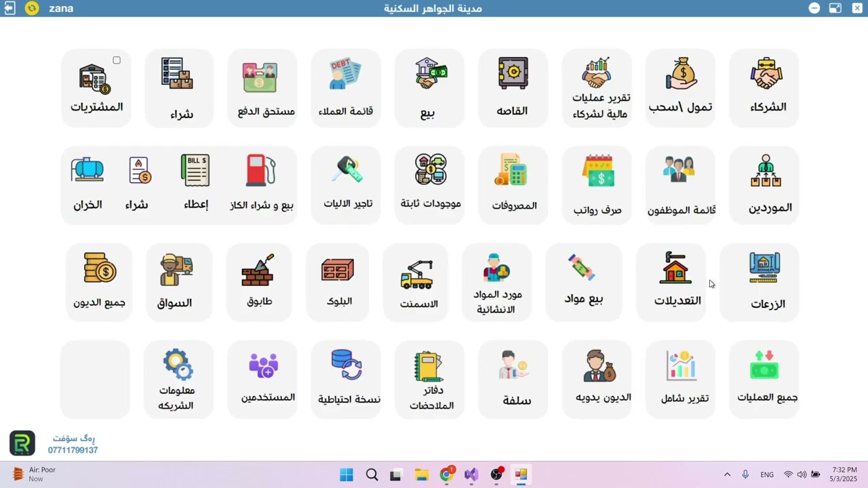Open سلفة advance icon
The width and height of the screenshot is (868, 488).
pyautogui.click(x=513, y=365)
